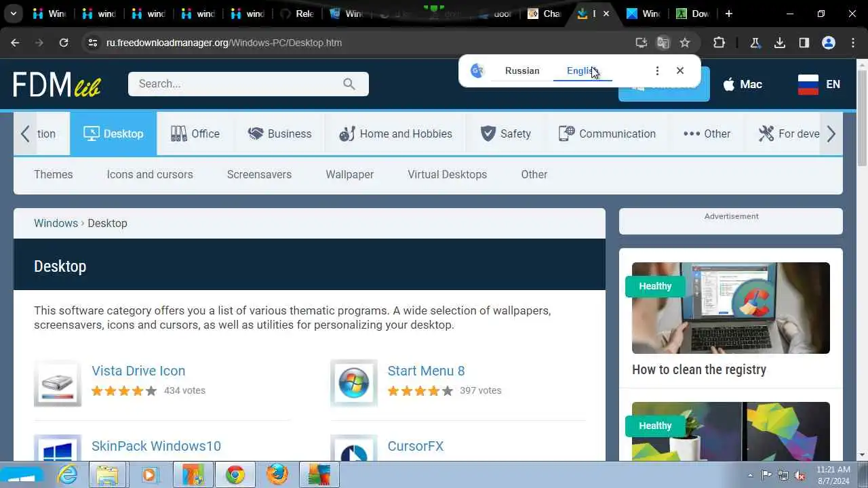Open the Other category with dots
Image resolution: width=868 pixels, height=488 pixels.
tap(707, 134)
